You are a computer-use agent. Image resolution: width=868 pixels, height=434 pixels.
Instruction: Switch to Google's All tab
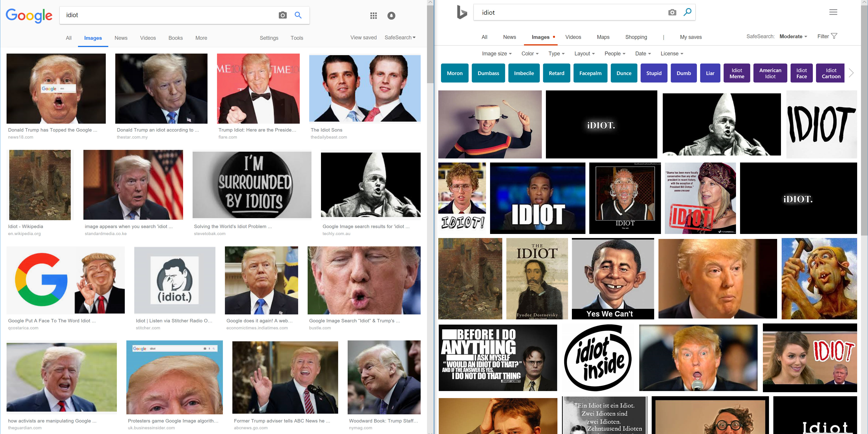point(69,38)
